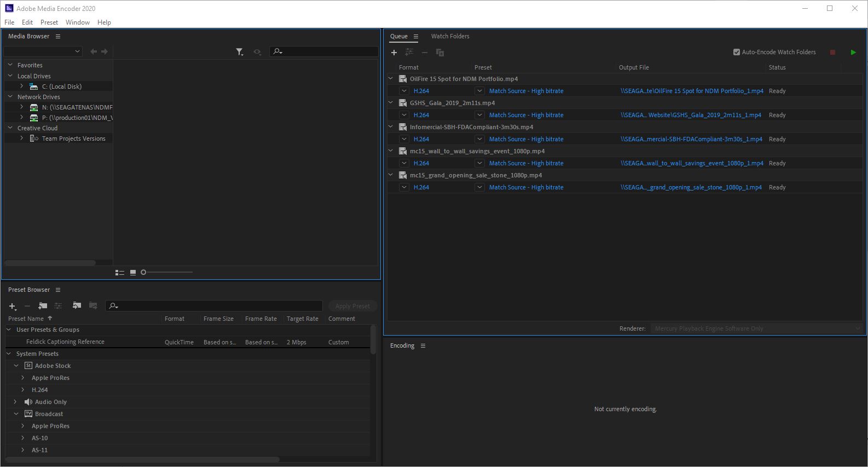Screen dimensions: 868x467
Task: Click the Preset Browser search field
Action: 214,306
